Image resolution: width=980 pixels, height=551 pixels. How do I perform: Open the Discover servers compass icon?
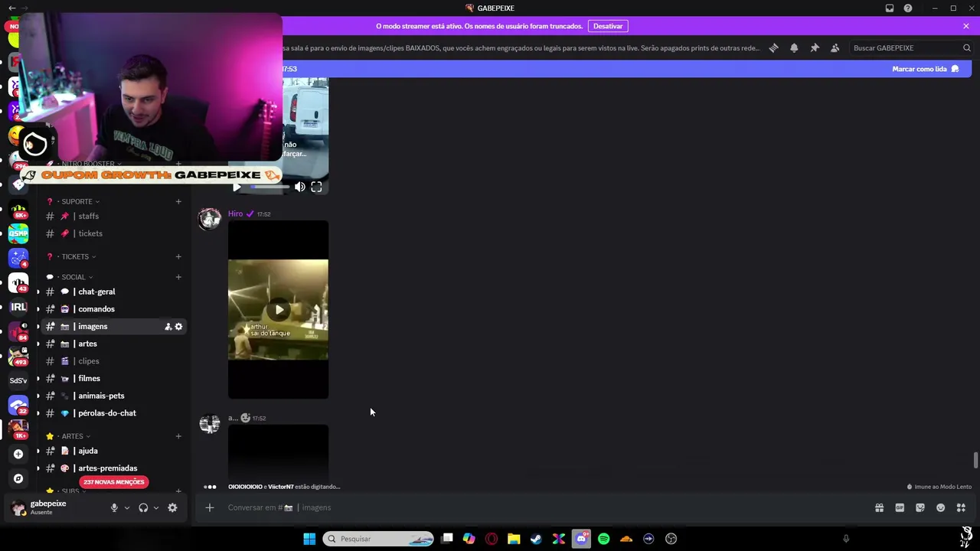tap(18, 478)
